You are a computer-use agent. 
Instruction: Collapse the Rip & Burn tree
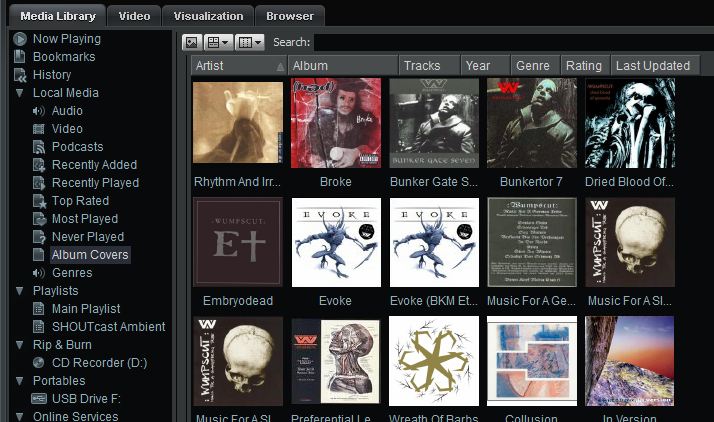[x=20, y=345]
